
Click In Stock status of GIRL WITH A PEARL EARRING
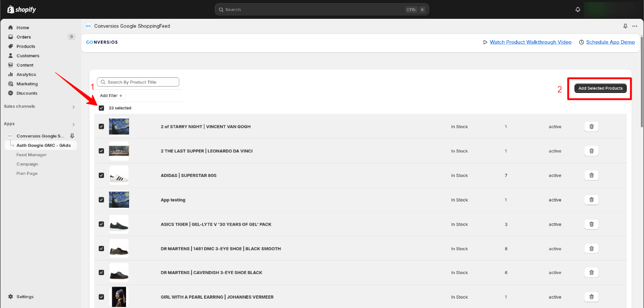click(459, 297)
